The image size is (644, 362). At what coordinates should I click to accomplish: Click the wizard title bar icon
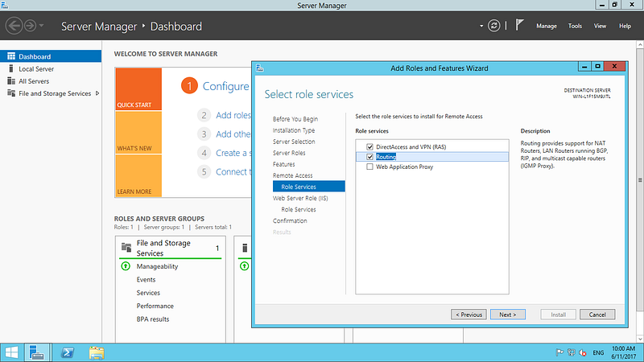259,68
